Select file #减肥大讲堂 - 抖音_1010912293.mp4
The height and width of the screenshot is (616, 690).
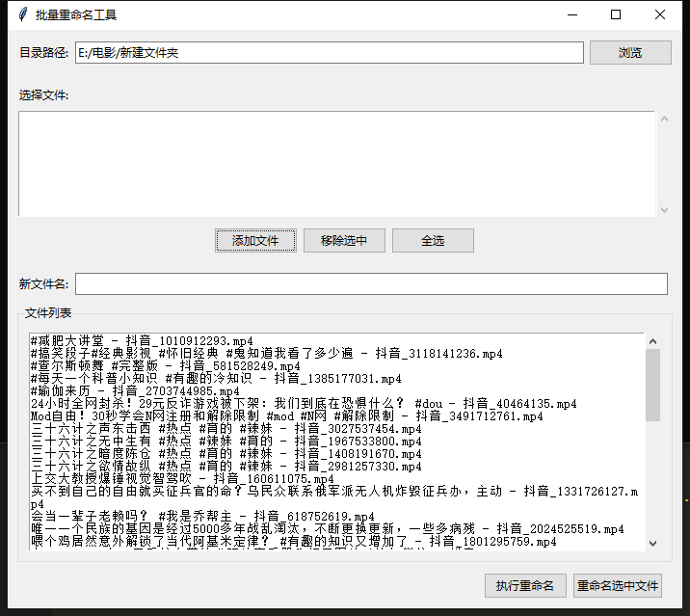142,341
